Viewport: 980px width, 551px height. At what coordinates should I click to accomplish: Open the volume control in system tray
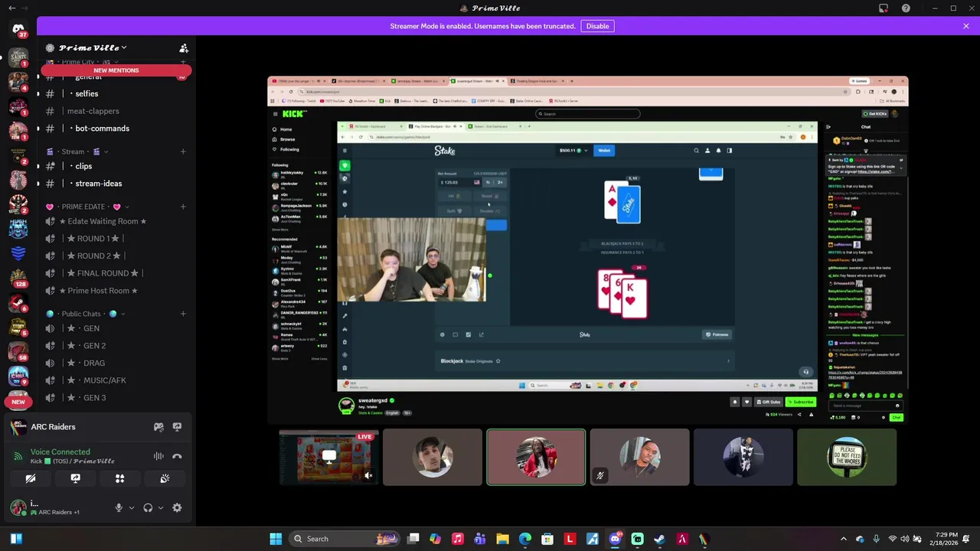904,539
